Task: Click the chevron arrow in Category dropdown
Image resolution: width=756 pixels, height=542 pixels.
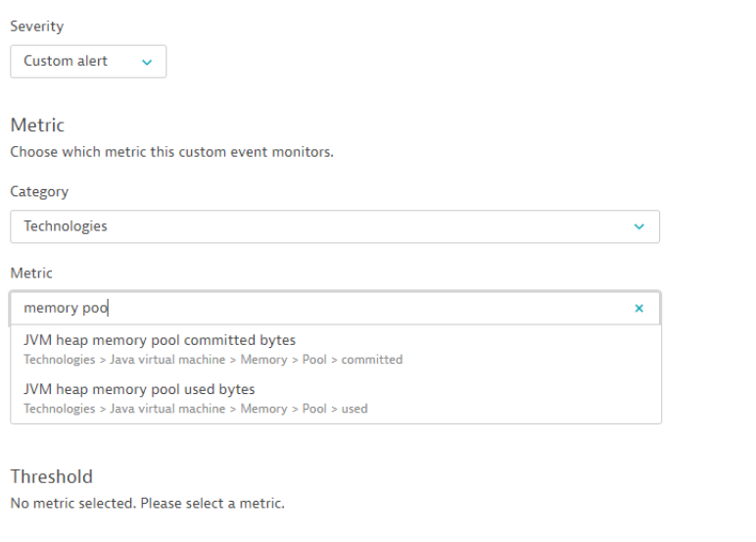Action: point(639,226)
